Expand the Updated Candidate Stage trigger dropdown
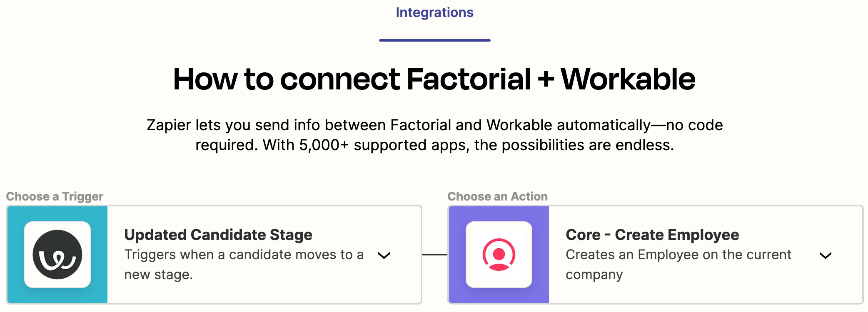The width and height of the screenshot is (868, 312). click(x=384, y=255)
